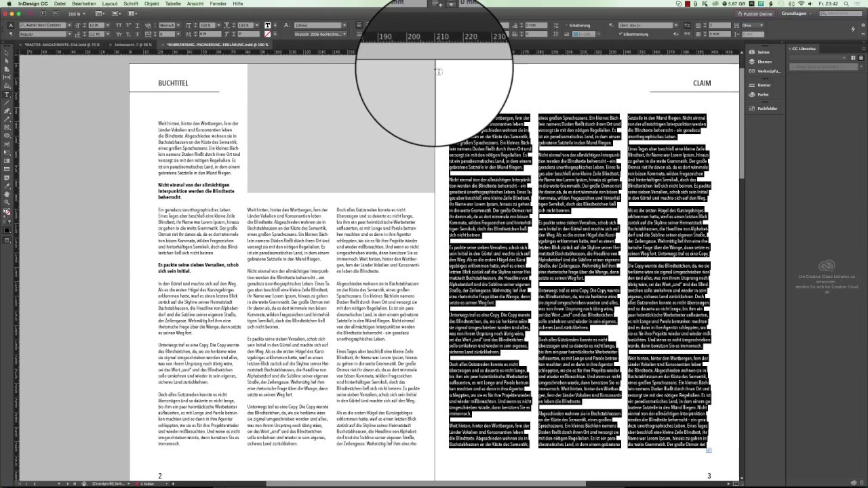The image size is (868, 488).
Task: Open the InDesign CC application menu
Action: click(x=33, y=4)
